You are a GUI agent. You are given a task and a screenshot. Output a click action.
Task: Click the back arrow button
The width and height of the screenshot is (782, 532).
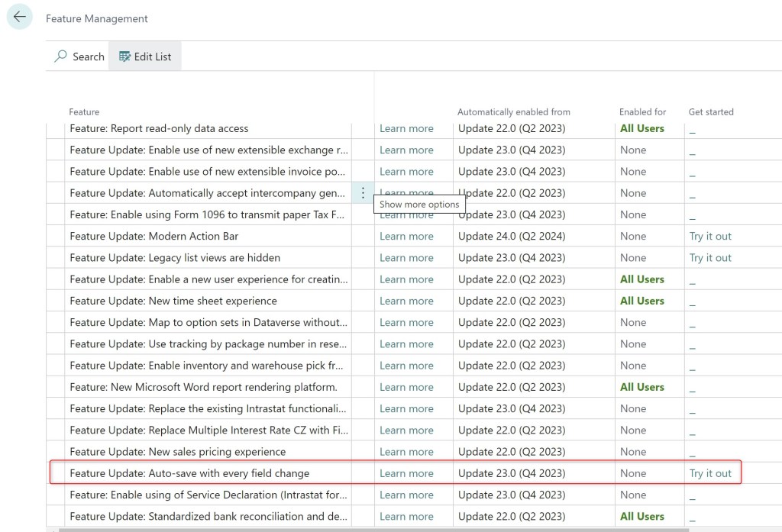[x=20, y=17]
